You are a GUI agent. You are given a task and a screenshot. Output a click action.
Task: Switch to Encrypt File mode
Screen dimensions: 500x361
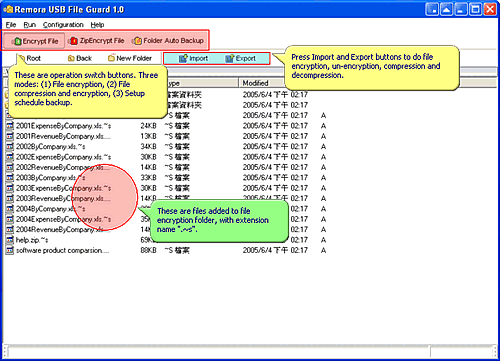[34, 41]
